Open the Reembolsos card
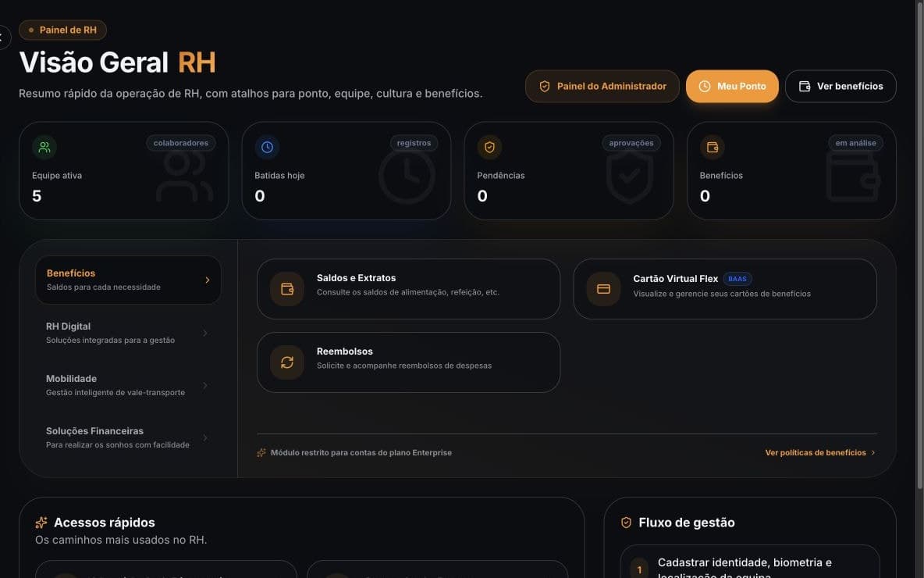924x578 pixels. coord(408,362)
